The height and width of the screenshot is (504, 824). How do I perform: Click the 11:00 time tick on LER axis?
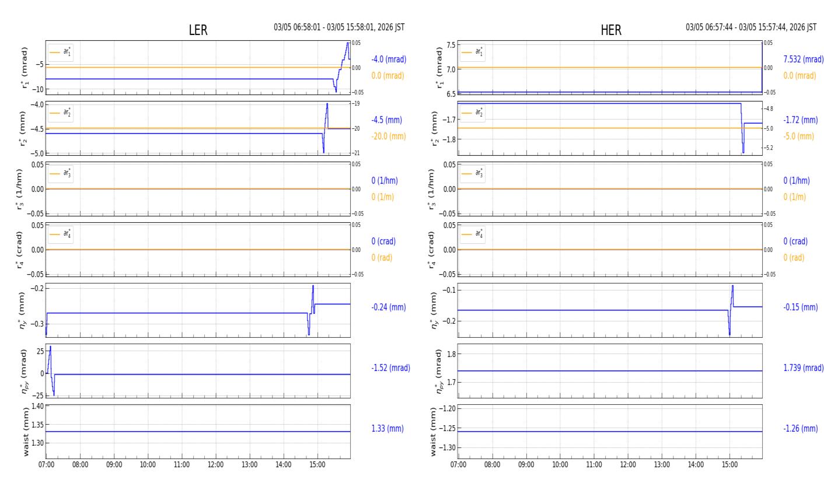tap(182, 465)
